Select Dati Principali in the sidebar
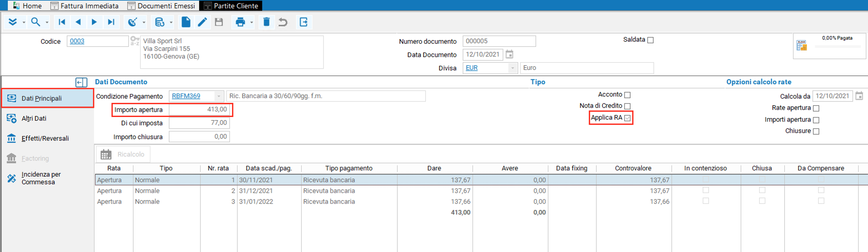The image size is (868, 252). click(47, 98)
